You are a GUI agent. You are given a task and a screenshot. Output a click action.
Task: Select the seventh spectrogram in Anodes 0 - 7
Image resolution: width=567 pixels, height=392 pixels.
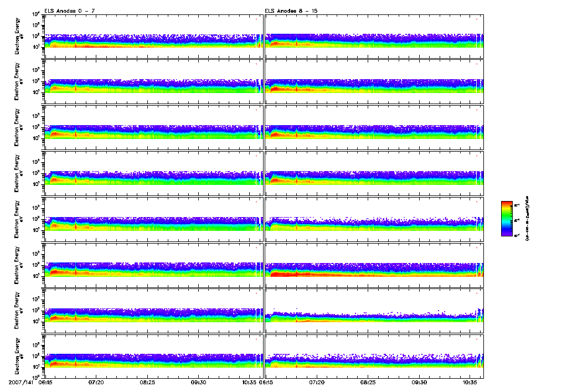click(x=154, y=311)
